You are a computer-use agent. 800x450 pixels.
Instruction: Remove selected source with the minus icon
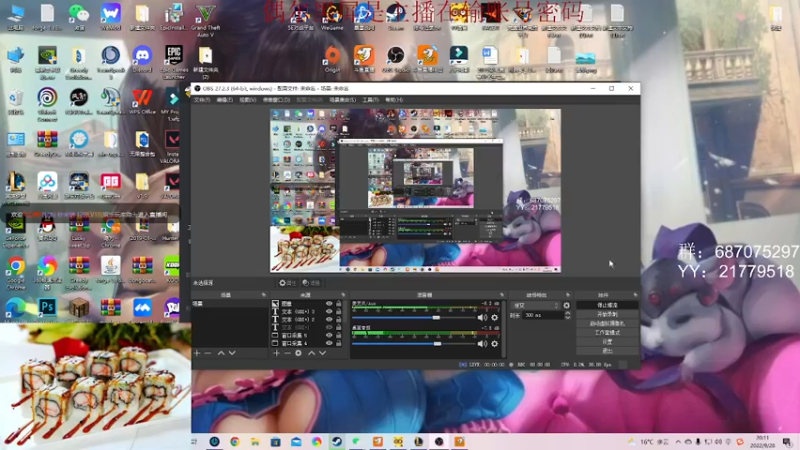coord(287,353)
